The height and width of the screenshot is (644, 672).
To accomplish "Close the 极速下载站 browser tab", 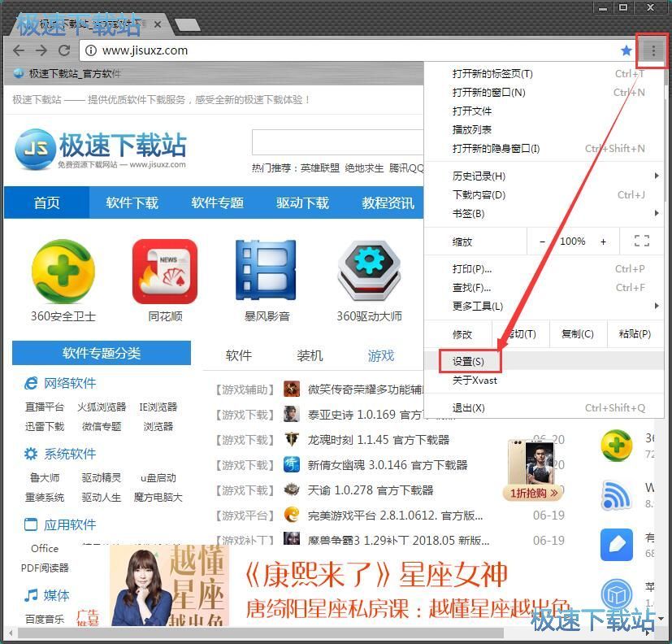I will pos(158,24).
